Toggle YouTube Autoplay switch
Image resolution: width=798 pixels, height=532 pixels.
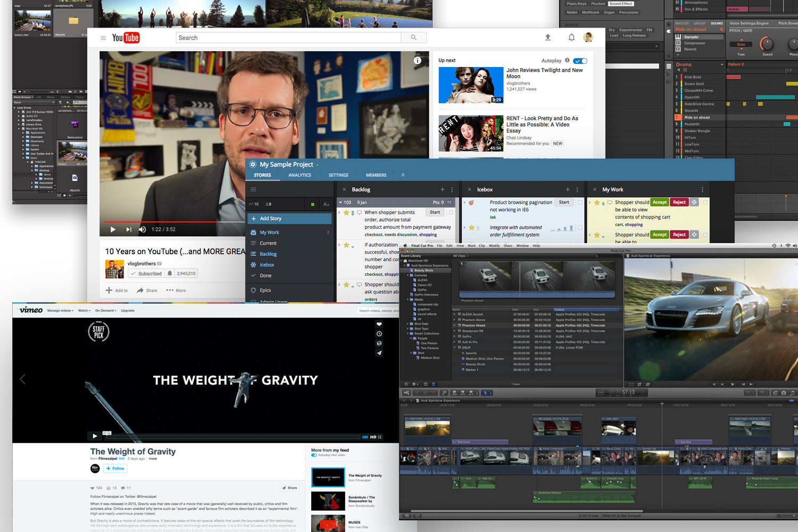pos(580,61)
